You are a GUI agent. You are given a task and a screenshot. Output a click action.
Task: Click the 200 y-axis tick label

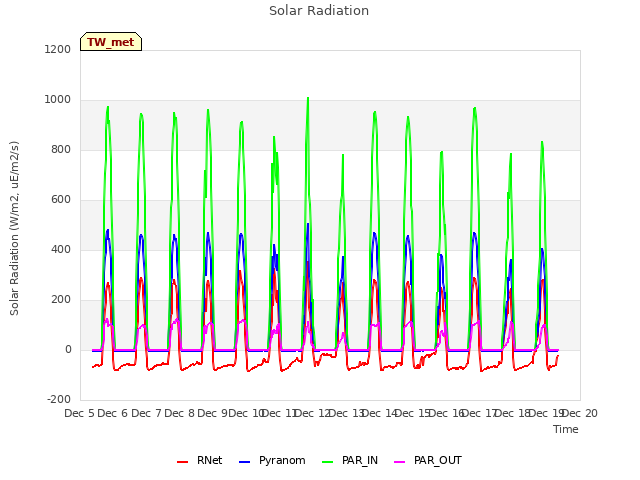pyautogui.click(x=61, y=300)
